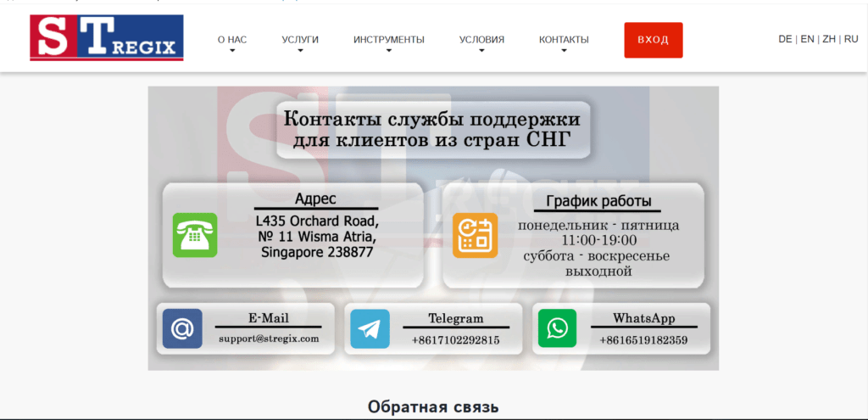The image size is (868, 420).
Task: Expand the arrow under УСЛУГИ
Action: [x=301, y=50]
